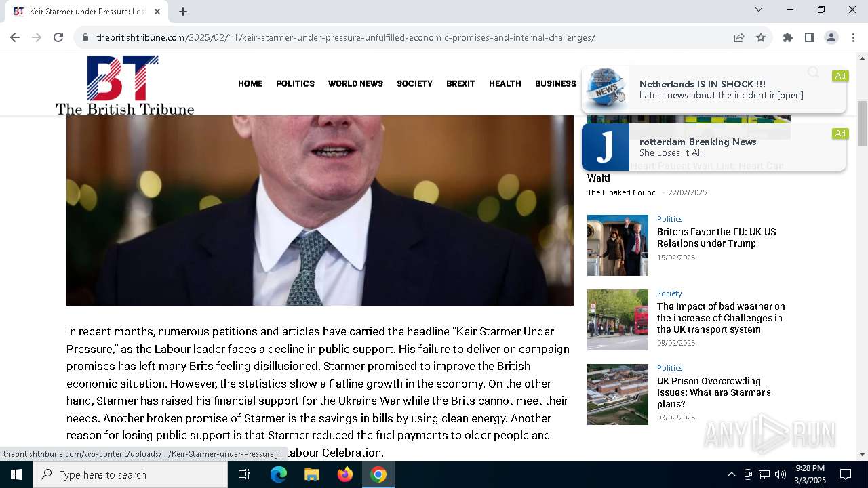Open the site search magnifier
Screen dimensions: 868x488
(813, 73)
